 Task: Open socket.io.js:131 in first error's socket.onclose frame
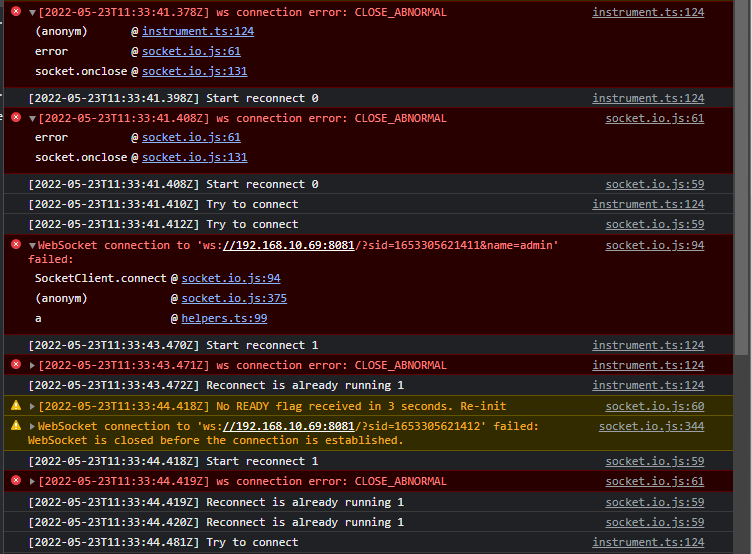click(x=194, y=71)
